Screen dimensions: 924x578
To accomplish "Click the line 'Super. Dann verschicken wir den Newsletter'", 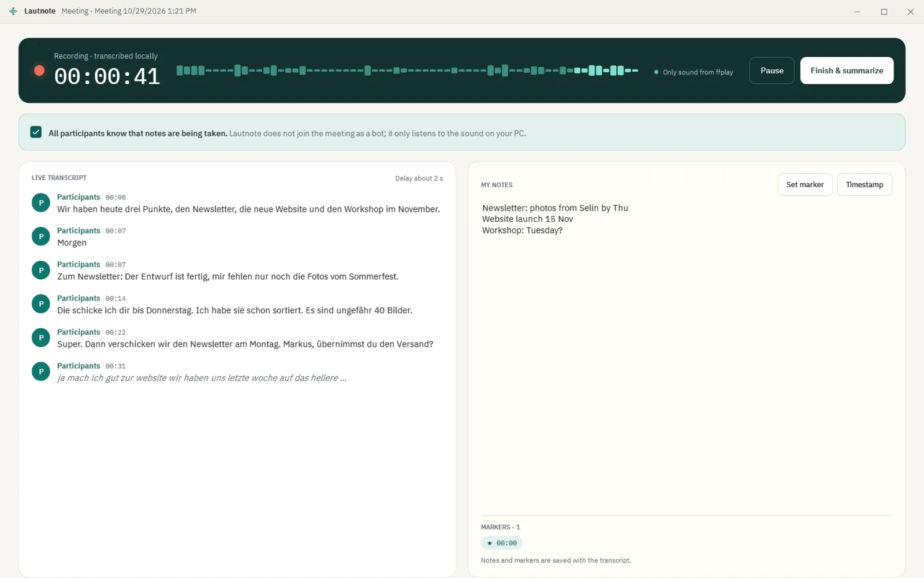I will click(x=245, y=344).
